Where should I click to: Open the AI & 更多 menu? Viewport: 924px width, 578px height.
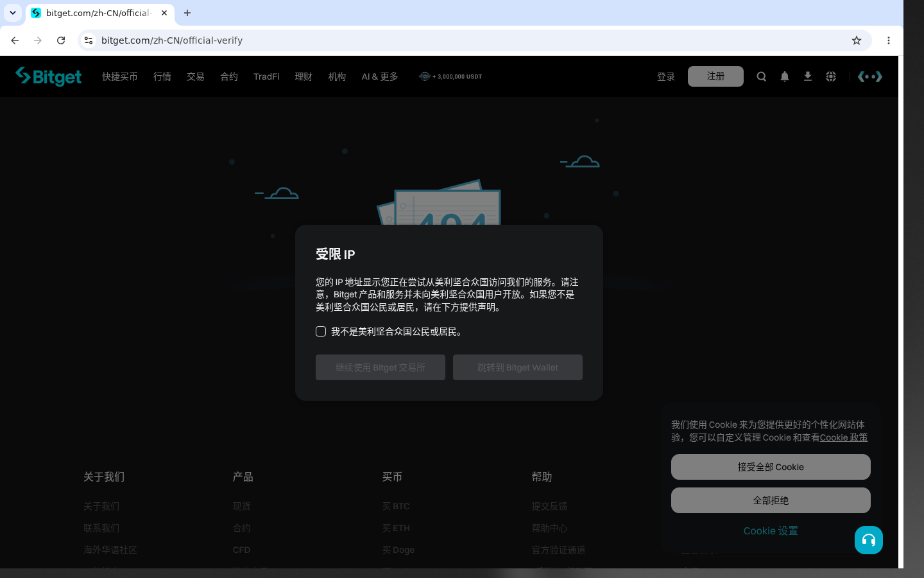(x=380, y=76)
